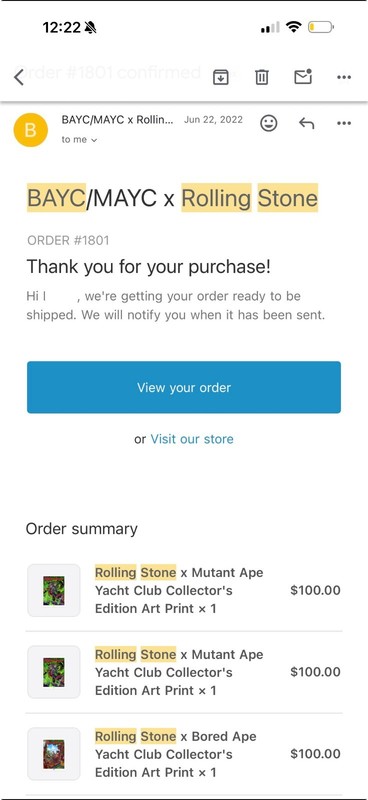Tap the battery indicator in the status bar
This screenshot has width=368, height=800.
click(321, 27)
